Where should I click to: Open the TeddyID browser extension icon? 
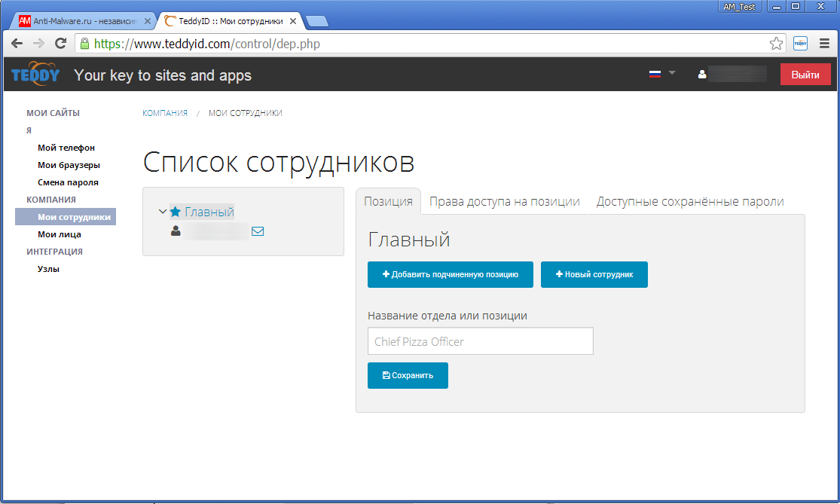point(800,44)
